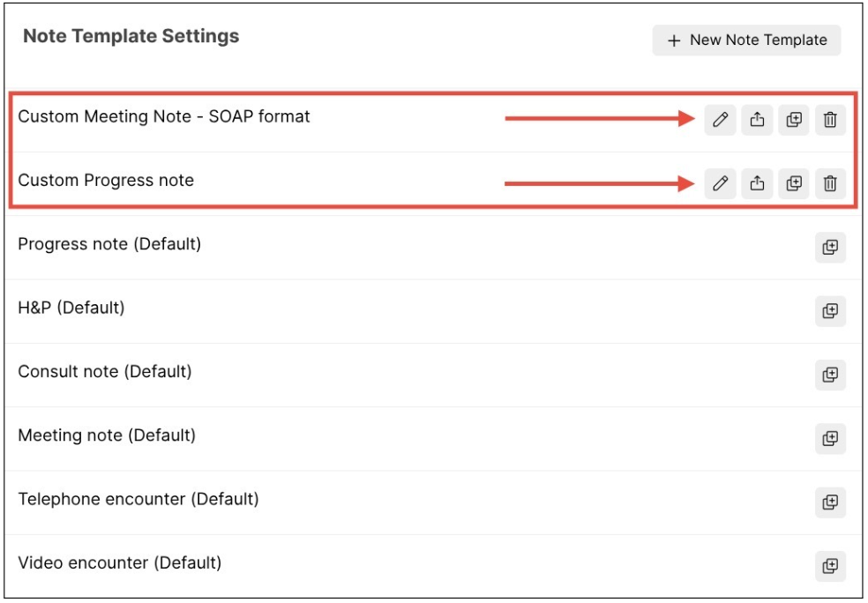The image size is (868, 603).
Task: Duplicate the H&P (Default) template
Action: 830,310
